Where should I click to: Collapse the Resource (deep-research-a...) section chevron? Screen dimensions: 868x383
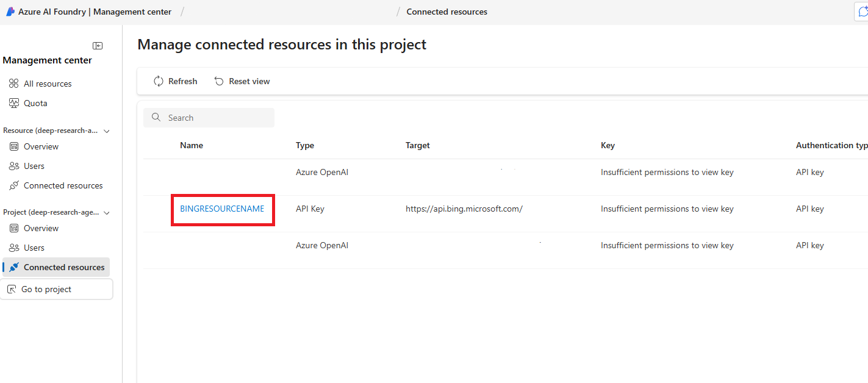(107, 131)
